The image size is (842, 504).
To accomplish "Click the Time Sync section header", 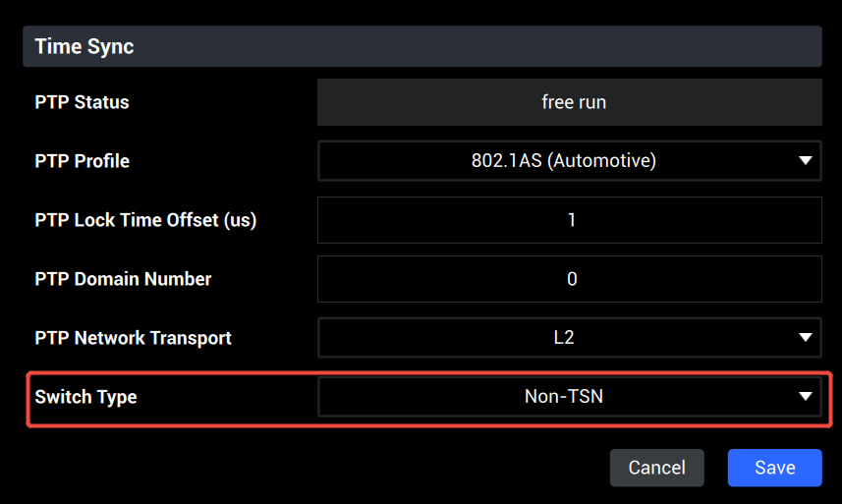I will click(422, 46).
